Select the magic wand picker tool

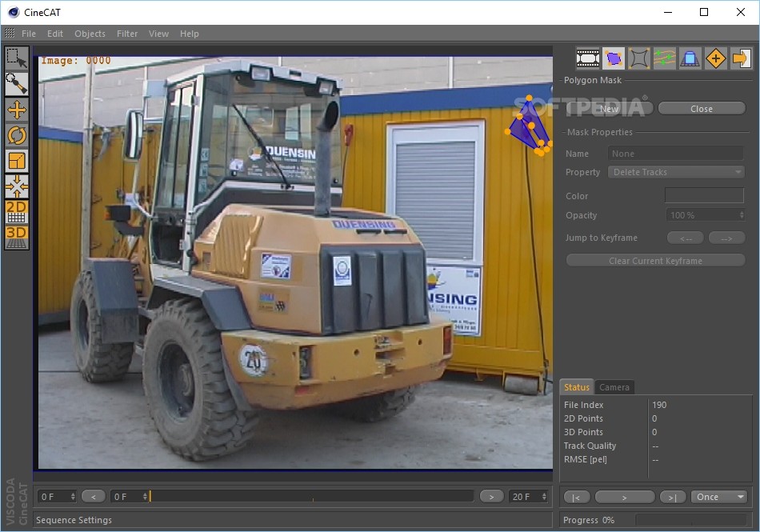(17, 84)
